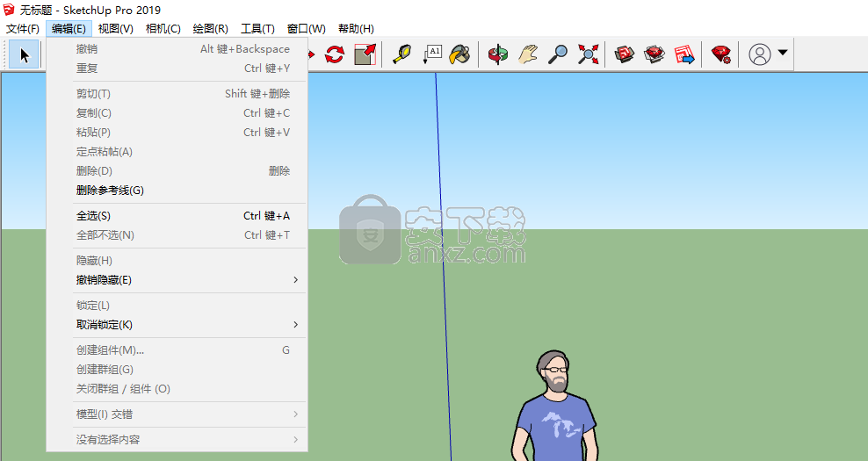Select the Zoom magnifier tool

(x=558, y=54)
